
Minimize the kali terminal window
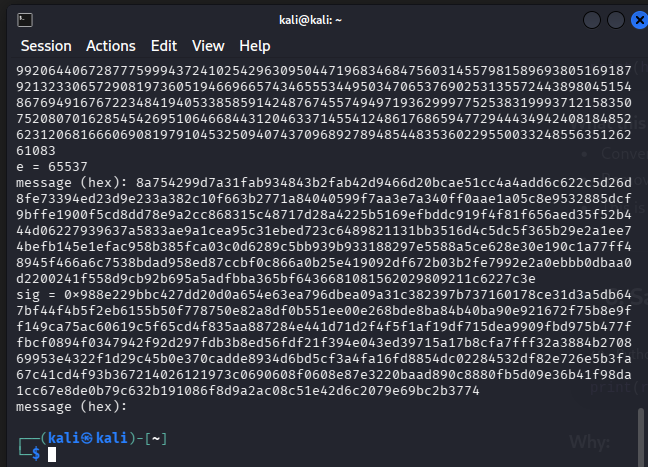click(591, 20)
